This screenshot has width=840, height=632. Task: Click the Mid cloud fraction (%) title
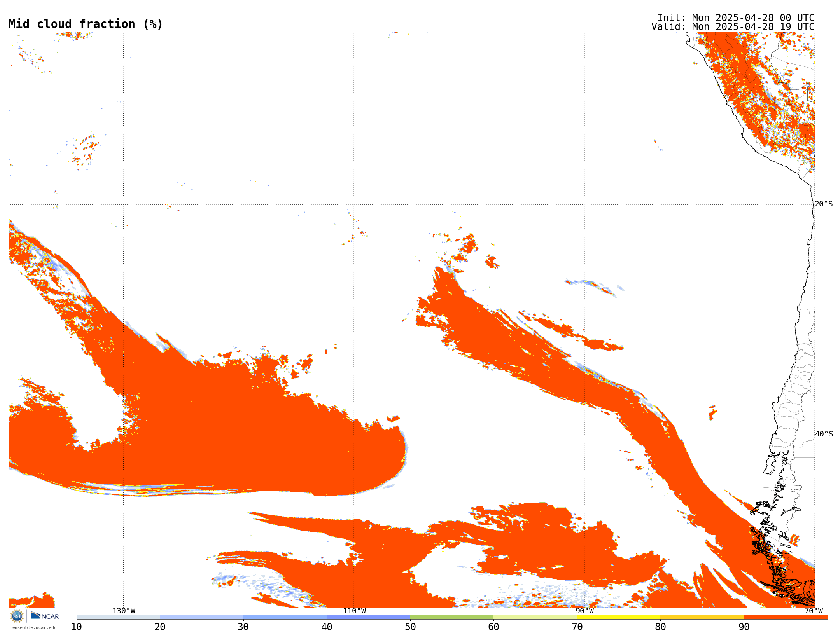pos(86,24)
